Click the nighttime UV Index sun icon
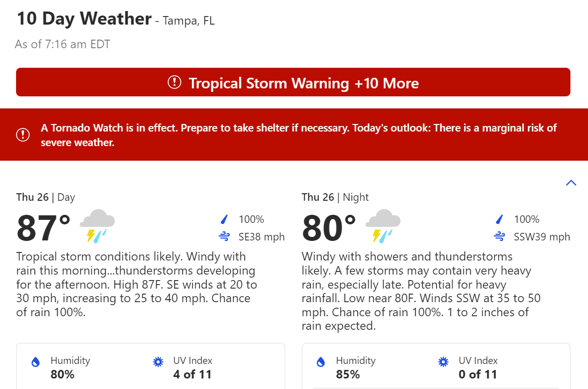The image size is (588, 389). (x=443, y=362)
